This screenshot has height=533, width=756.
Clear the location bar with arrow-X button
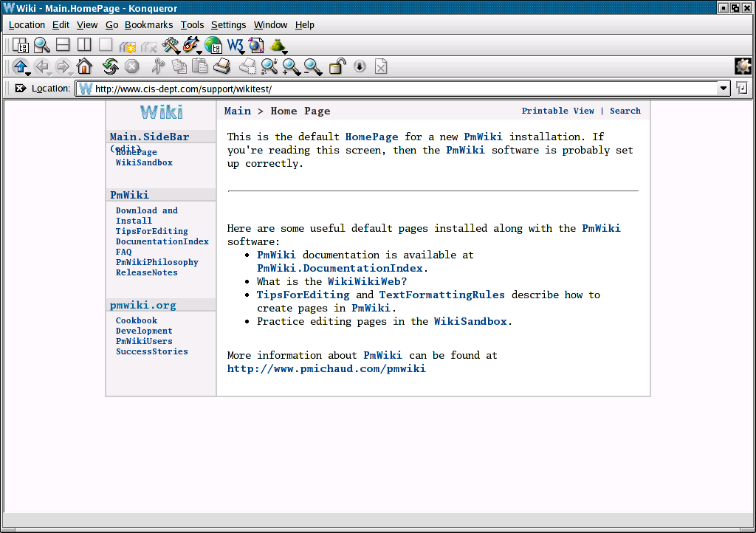click(20, 88)
